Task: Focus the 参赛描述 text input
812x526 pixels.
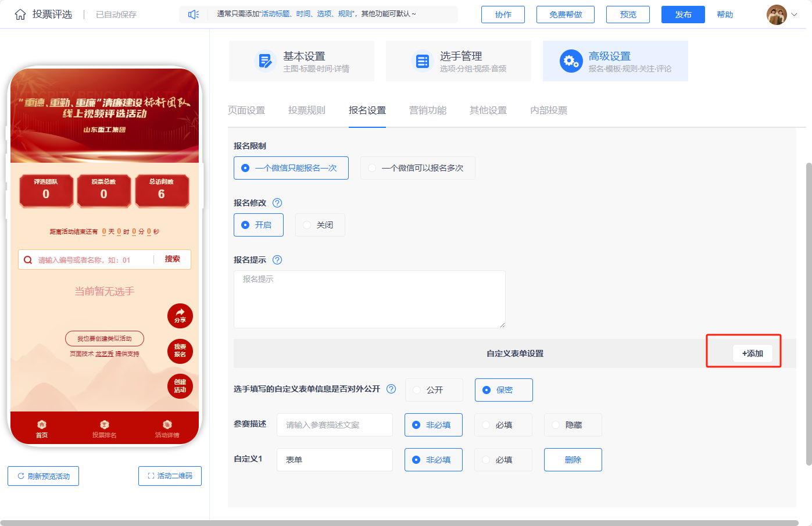Action: tap(335, 425)
